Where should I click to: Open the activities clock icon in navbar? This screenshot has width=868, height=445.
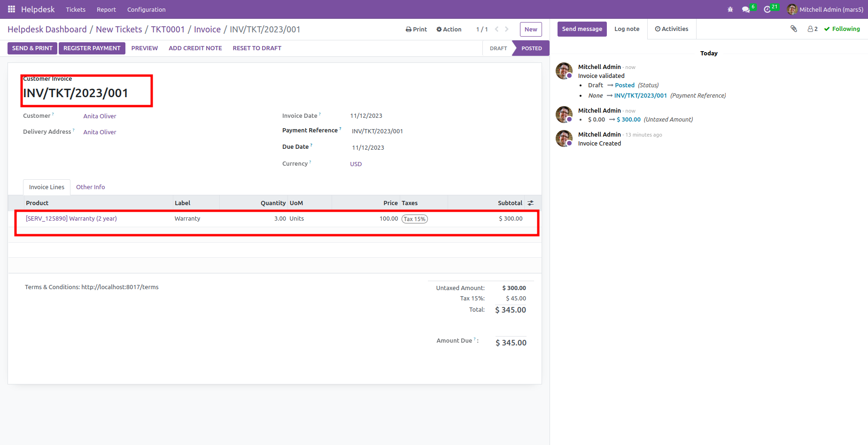[x=767, y=9]
